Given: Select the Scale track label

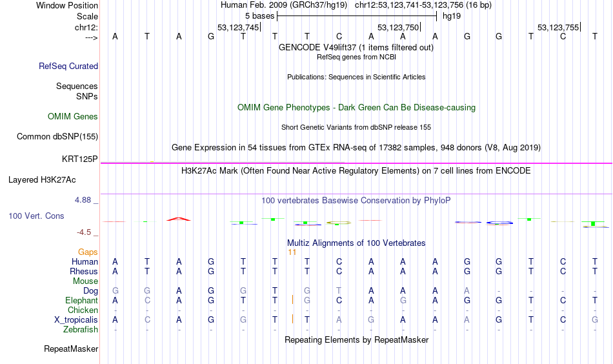Looking at the screenshot, I should (x=87, y=16).
